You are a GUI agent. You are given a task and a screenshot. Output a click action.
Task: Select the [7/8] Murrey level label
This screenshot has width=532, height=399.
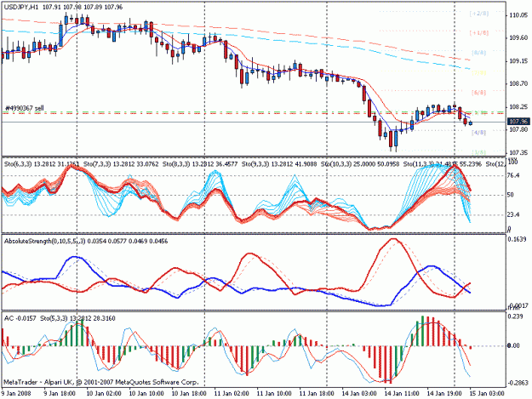[x=478, y=72]
